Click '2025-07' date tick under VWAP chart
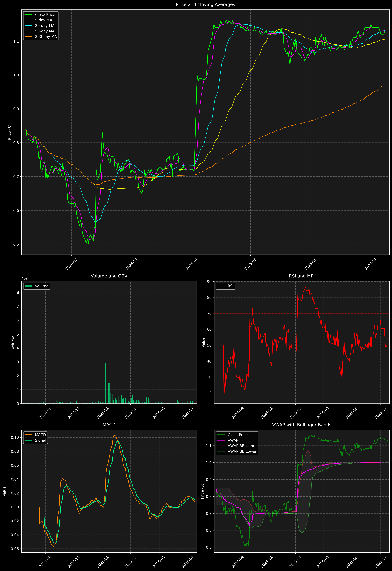The height and width of the screenshot is (571, 392). [x=380, y=562]
